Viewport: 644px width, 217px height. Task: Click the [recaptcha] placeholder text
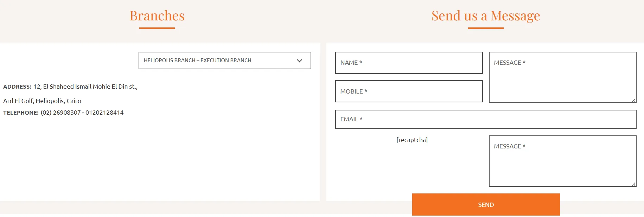click(x=412, y=140)
